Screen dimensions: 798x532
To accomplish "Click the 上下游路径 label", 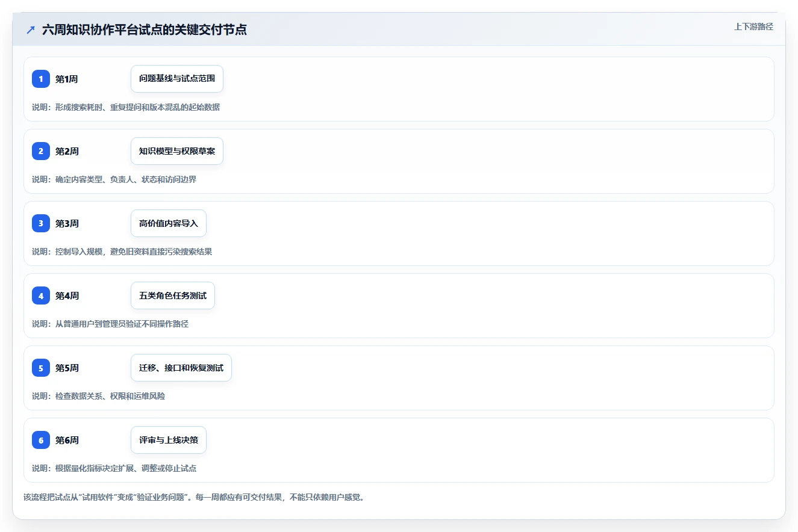I will (x=753, y=26).
